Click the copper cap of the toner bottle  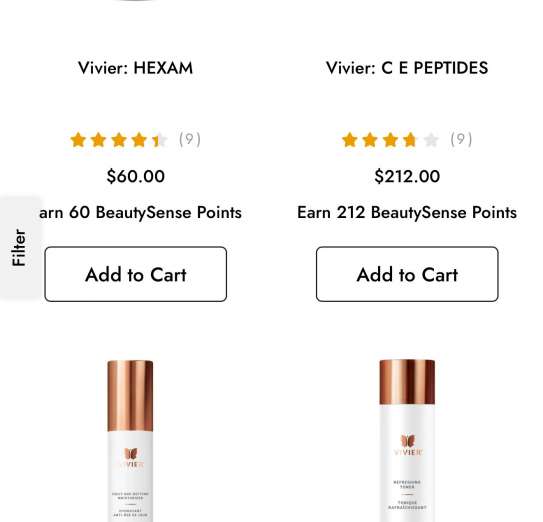click(x=407, y=382)
